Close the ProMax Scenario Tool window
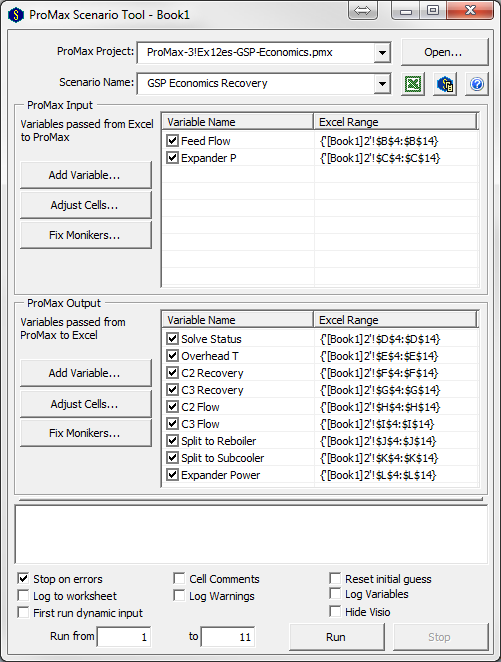This screenshot has width=501, height=662. (x=470, y=11)
